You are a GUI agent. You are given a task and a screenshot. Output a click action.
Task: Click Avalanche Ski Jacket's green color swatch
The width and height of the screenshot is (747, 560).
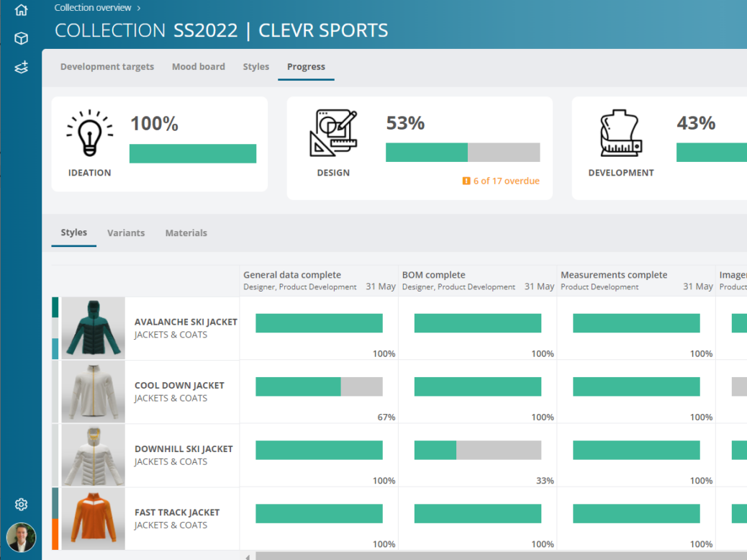click(x=55, y=307)
